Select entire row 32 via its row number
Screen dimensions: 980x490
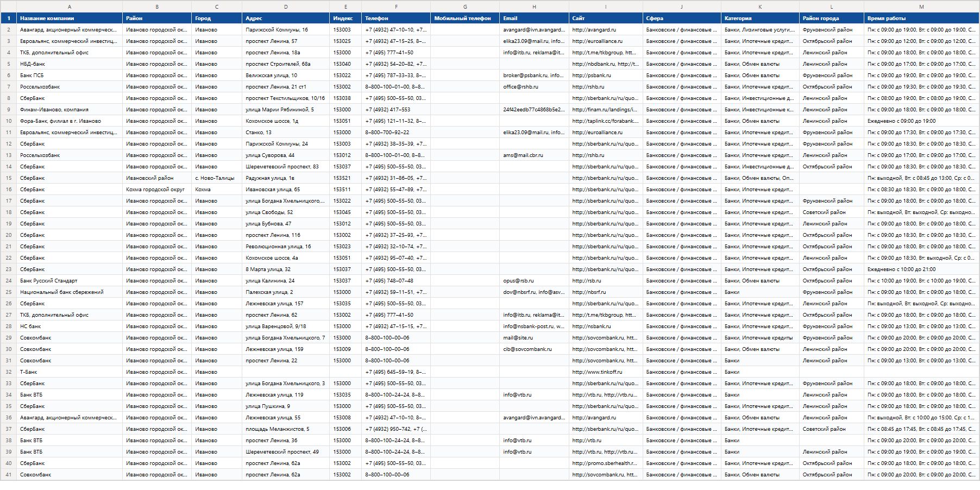(9, 372)
